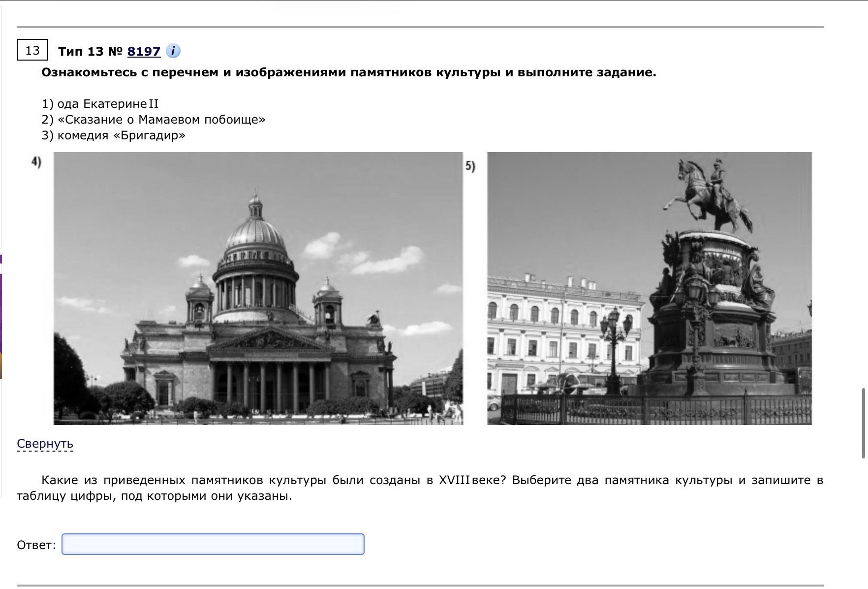This screenshot has height=589, width=868.
Task: Click the heading Тип 13 №
Action: (90, 51)
